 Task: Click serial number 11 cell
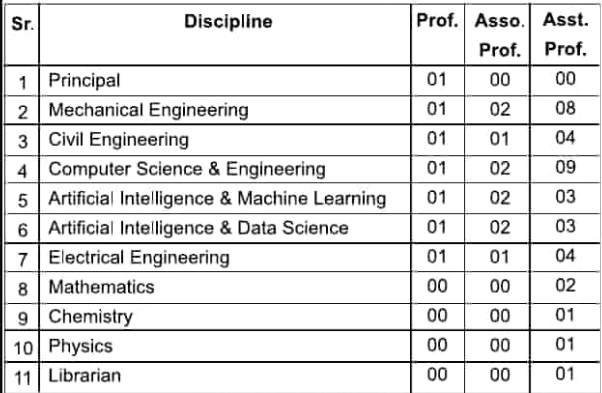(x=22, y=378)
